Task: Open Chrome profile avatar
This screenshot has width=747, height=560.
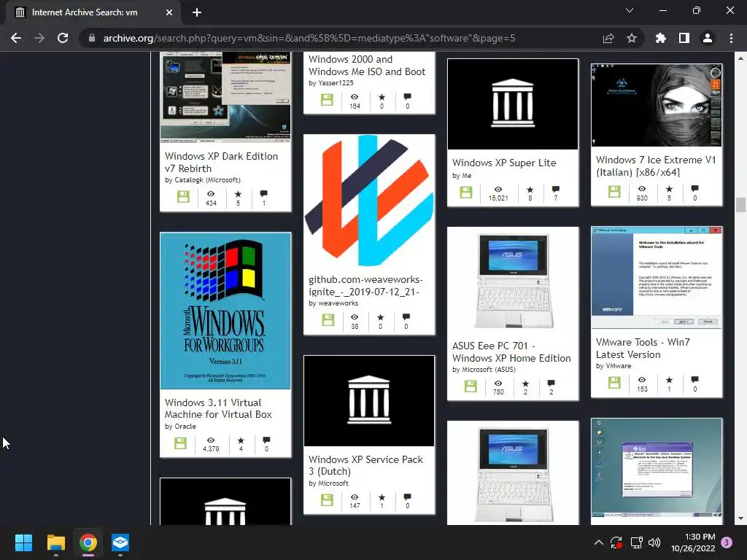Action: [x=708, y=38]
